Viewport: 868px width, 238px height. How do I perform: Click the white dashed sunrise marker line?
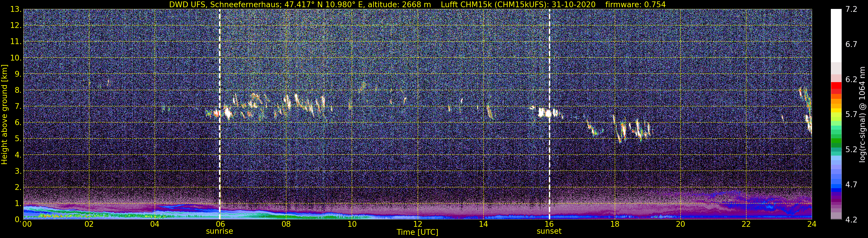[220, 114]
